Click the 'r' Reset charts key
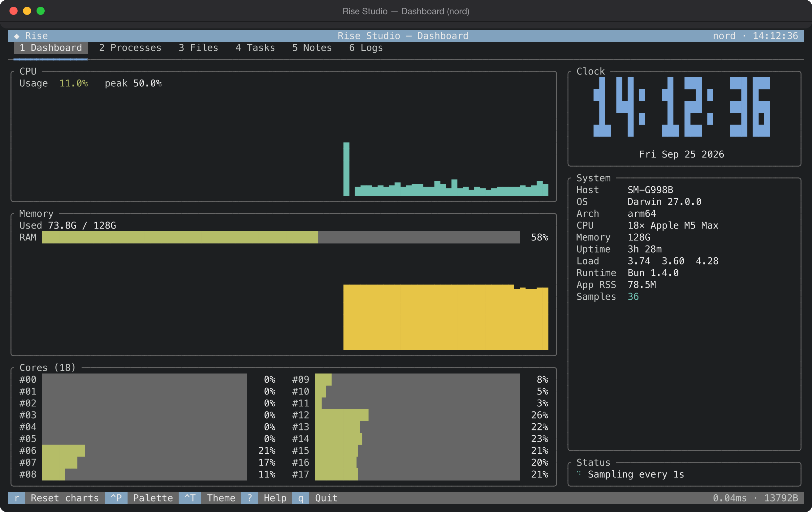Screen dimensions: 812x512 coord(17,498)
